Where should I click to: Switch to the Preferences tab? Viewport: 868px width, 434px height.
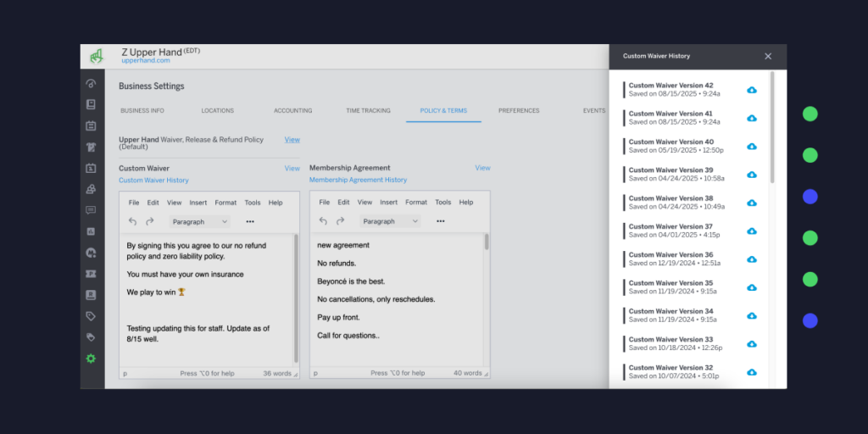[519, 111]
